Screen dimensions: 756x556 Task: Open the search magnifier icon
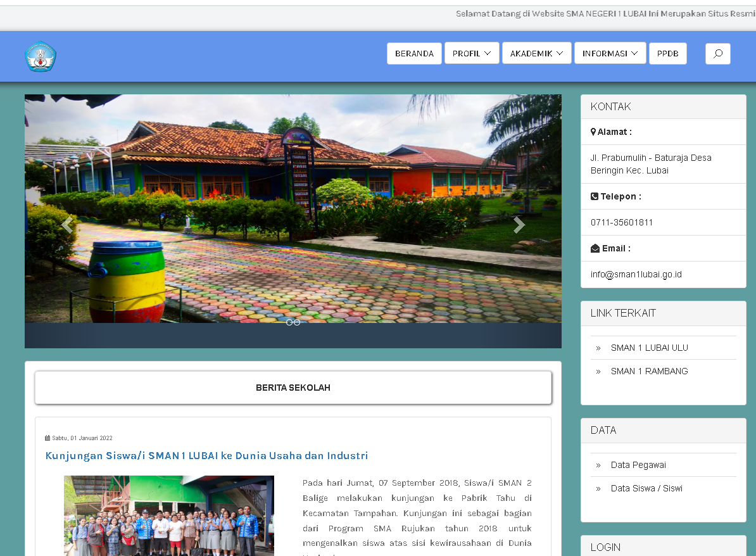point(717,54)
